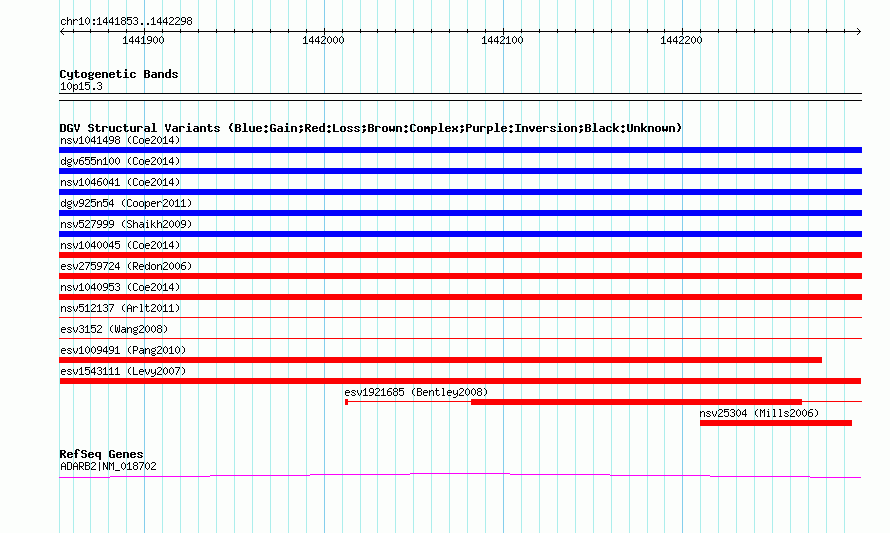890x533 pixels.
Task: Click the blue gain bar under dgv655n100
Action: click(x=460, y=171)
